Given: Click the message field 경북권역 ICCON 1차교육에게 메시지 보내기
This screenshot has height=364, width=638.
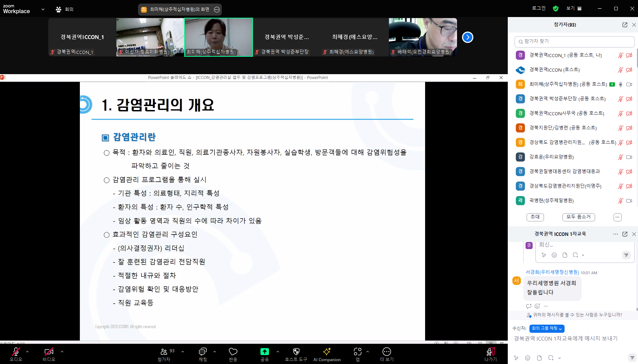Looking at the screenshot, I should click(x=566, y=339).
